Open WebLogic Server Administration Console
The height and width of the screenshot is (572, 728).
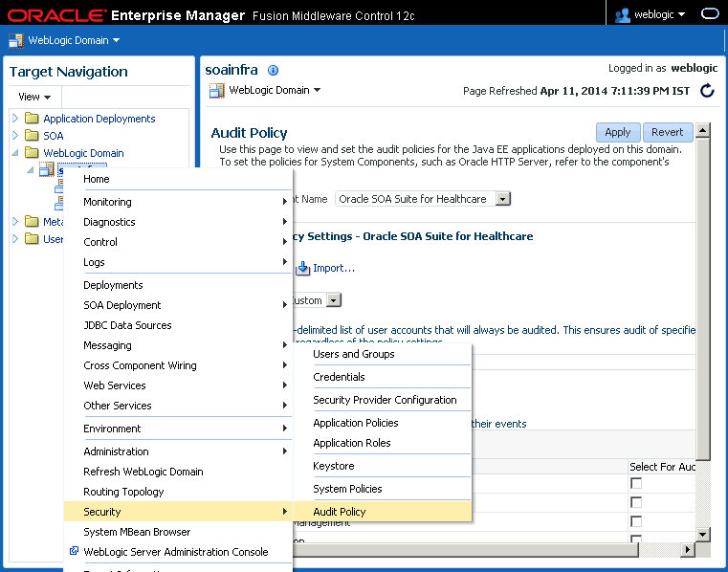[178, 552]
